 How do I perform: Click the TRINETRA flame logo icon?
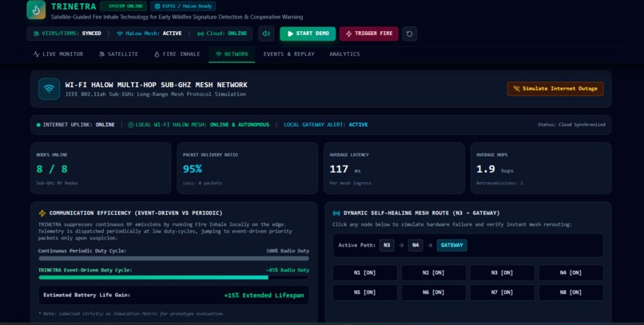[x=36, y=10]
